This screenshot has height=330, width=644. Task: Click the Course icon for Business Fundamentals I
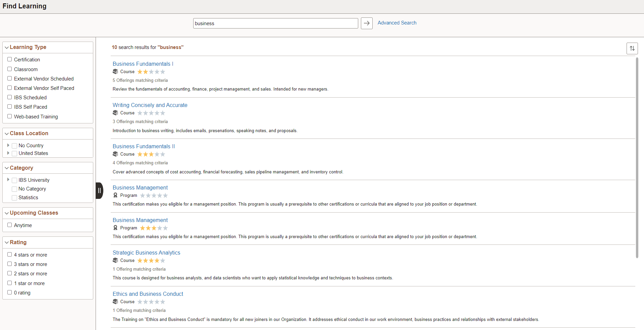point(115,71)
